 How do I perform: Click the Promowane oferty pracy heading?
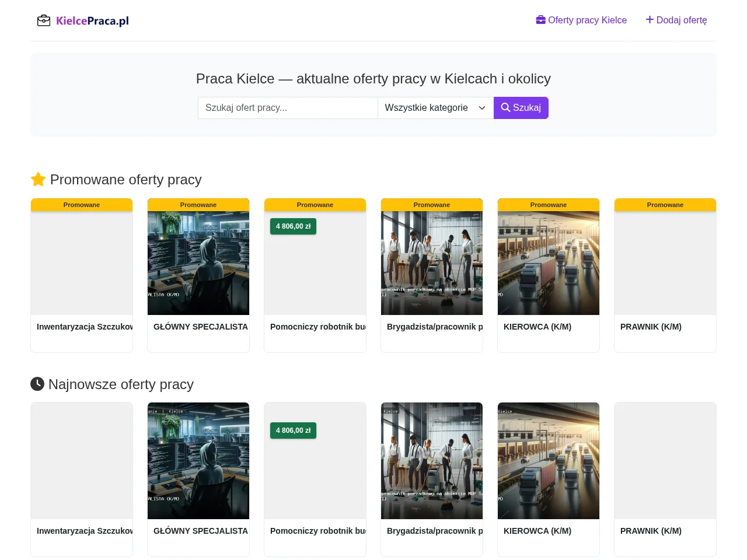[x=116, y=180]
